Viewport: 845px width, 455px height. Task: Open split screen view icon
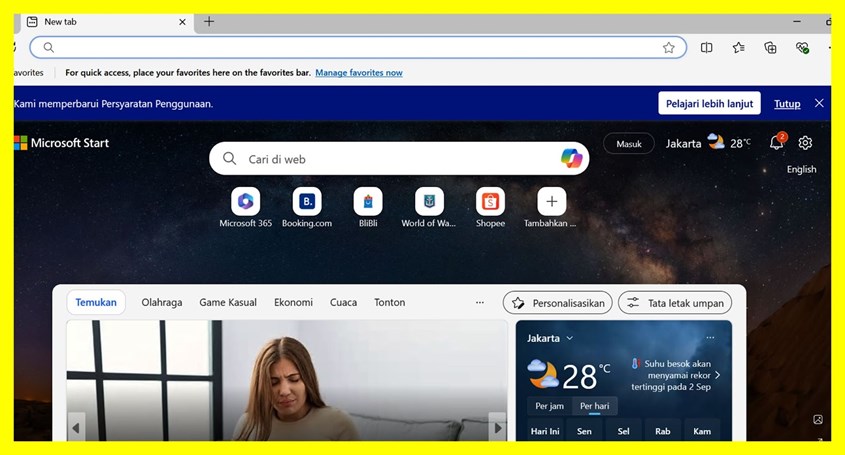707,47
